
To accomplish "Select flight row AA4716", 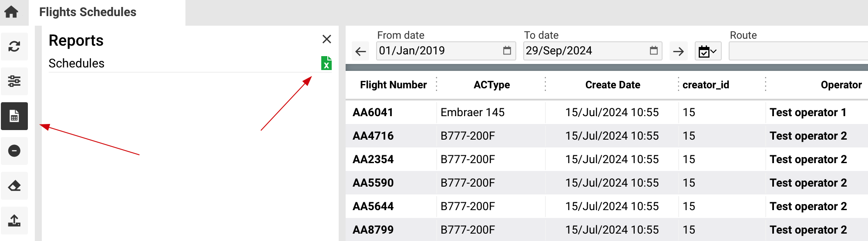I will (607, 136).
